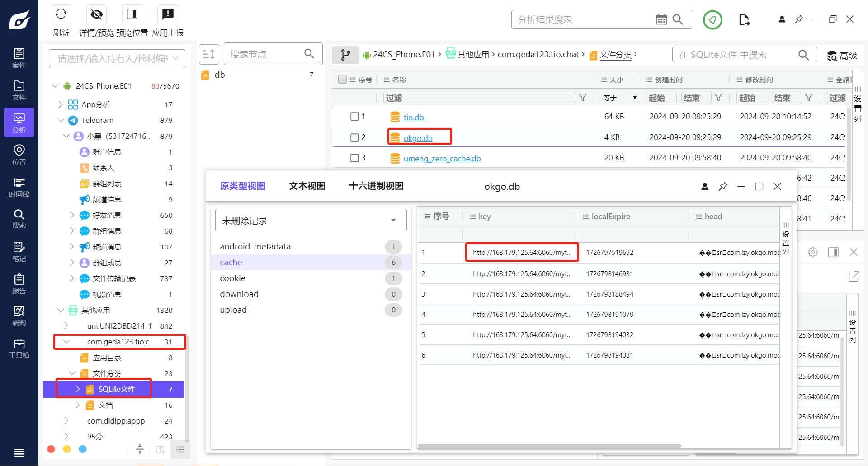
Task: Expand the 好友消息 tree node
Action: 72,215
